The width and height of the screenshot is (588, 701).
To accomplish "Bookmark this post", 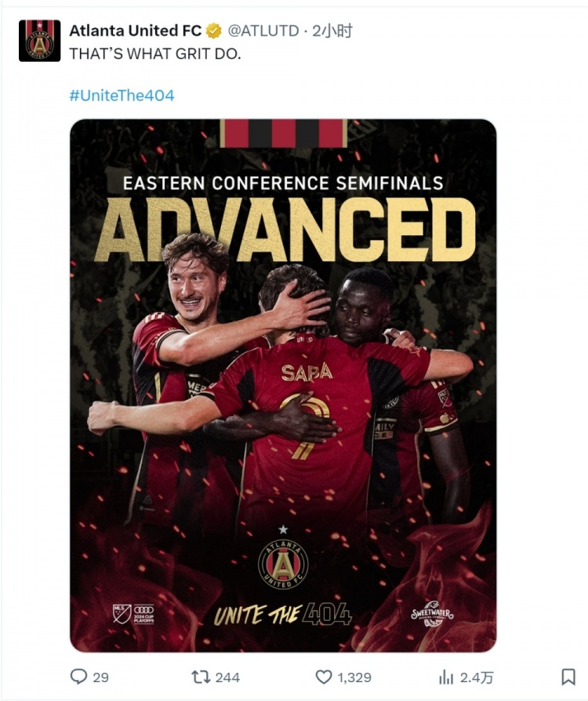I will [568, 677].
